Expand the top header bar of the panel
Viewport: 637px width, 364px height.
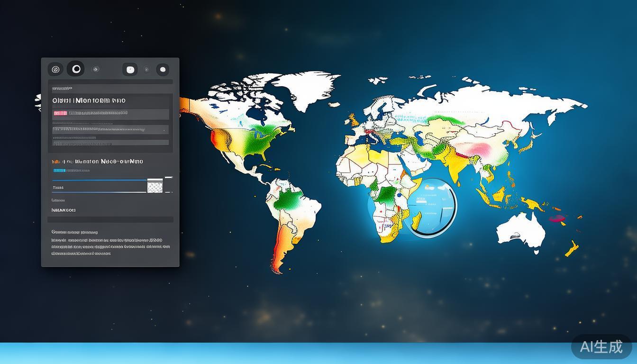click(x=110, y=82)
